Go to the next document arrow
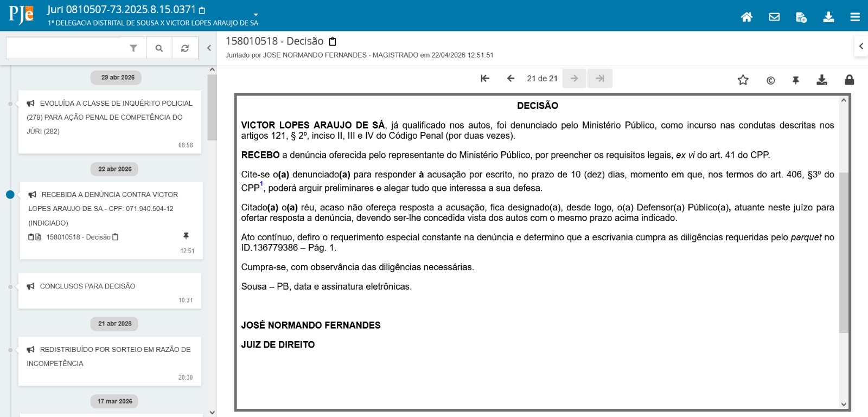Viewport: 868px width, 417px height. click(x=575, y=79)
